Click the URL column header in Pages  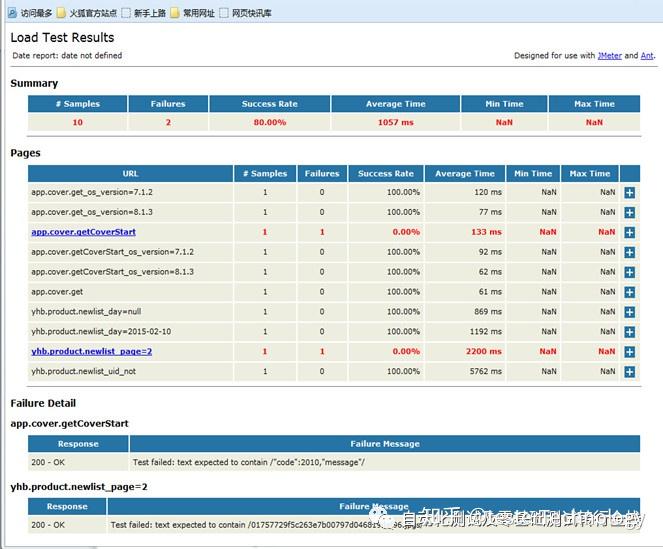[130, 173]
